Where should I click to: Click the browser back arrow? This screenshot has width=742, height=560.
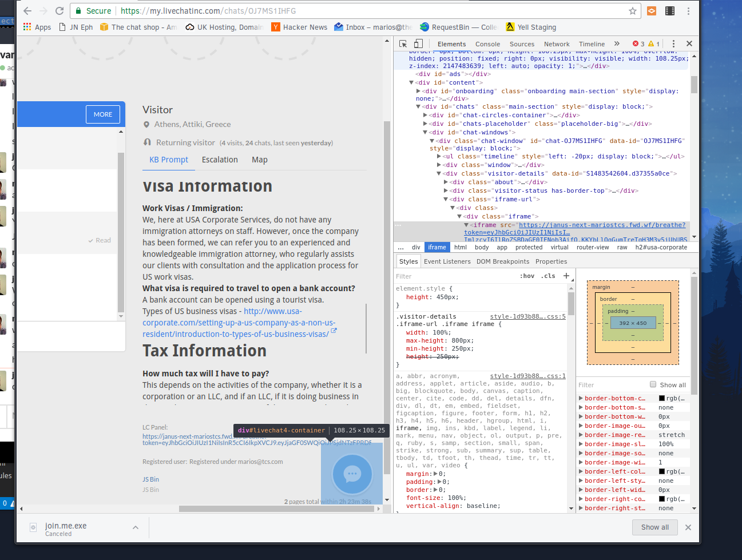point(27,11)
